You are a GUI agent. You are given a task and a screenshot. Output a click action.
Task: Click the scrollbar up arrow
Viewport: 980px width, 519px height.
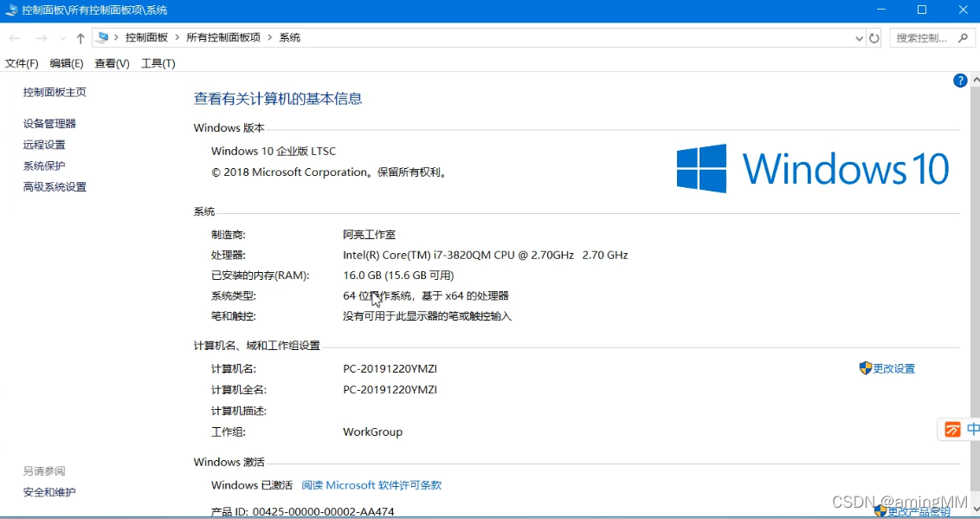click(976, 80)
